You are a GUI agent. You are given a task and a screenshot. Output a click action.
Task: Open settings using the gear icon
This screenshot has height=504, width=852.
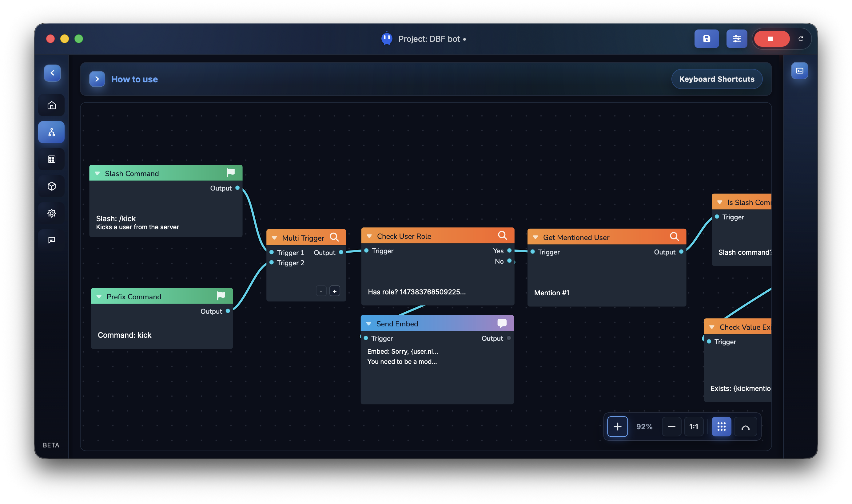52,213
